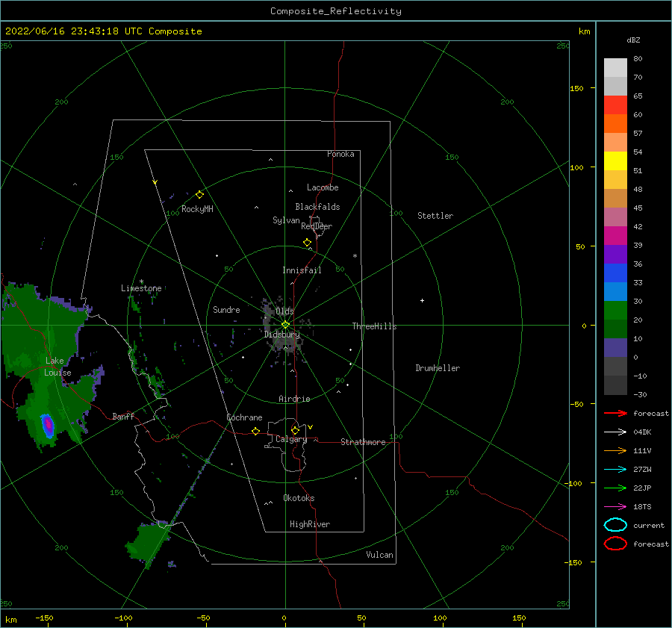672x628 pixels.
Task: Click the Cochrane label
Action: coord(244,417)
